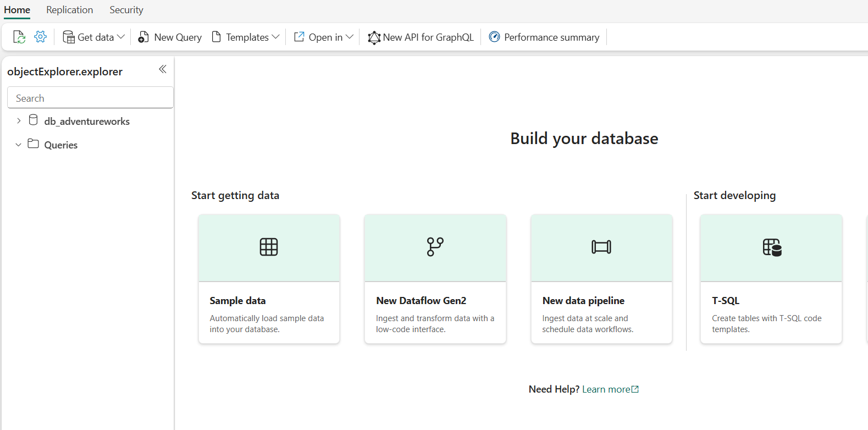Click the external link icon beside Learn more
The width and height of the screenshot is (868, 430).
(635, 389)
